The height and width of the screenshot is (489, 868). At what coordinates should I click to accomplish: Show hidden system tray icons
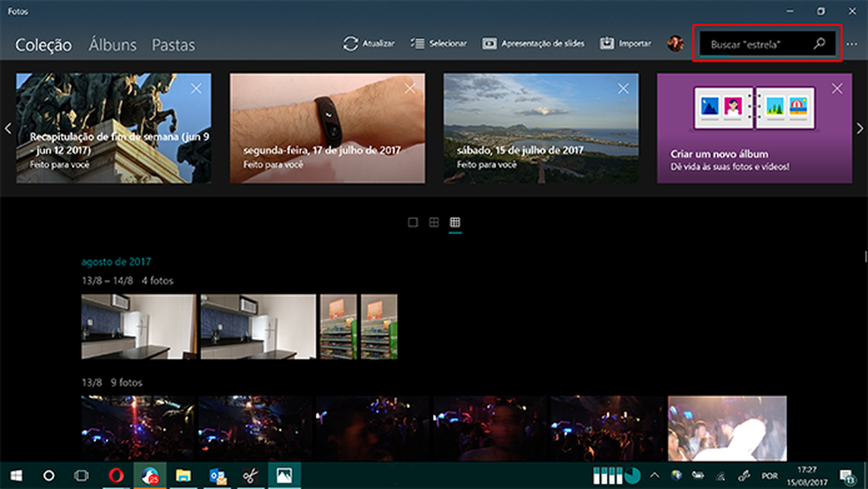tap(655, 475)
